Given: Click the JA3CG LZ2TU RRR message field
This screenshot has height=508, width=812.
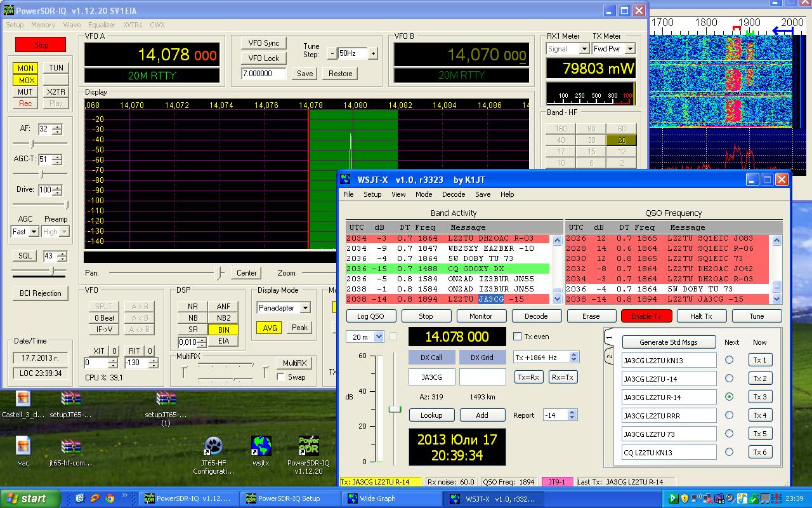Looking at the screenshot, I should 669,415.
